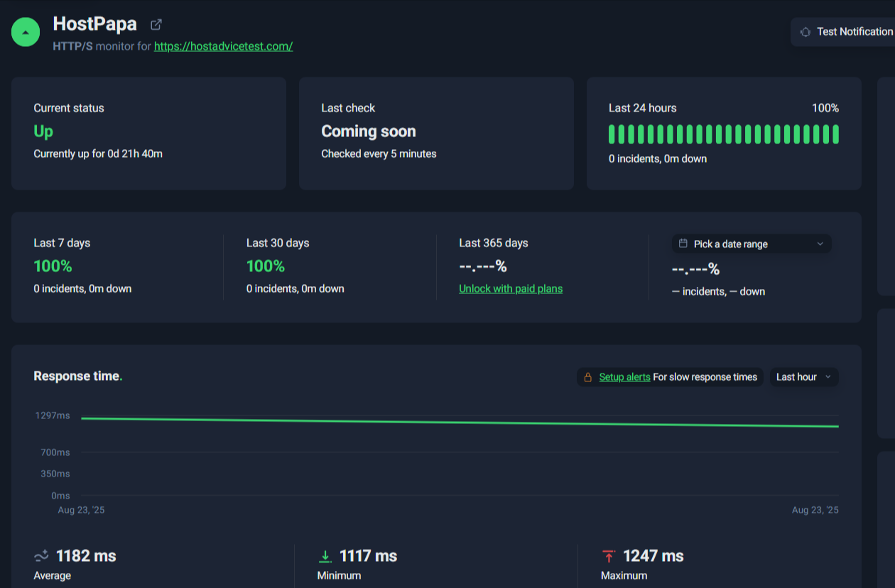Viewport: 895px width, 588px height.
Task: Click the calendar icon in date range picker
Action: tap(683, 244)
